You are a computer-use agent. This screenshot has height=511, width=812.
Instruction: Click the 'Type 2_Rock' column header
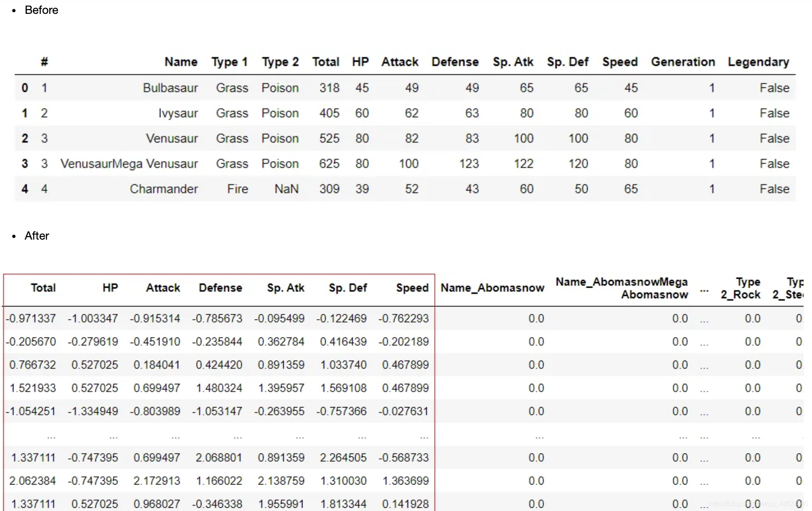click(741, 288)
